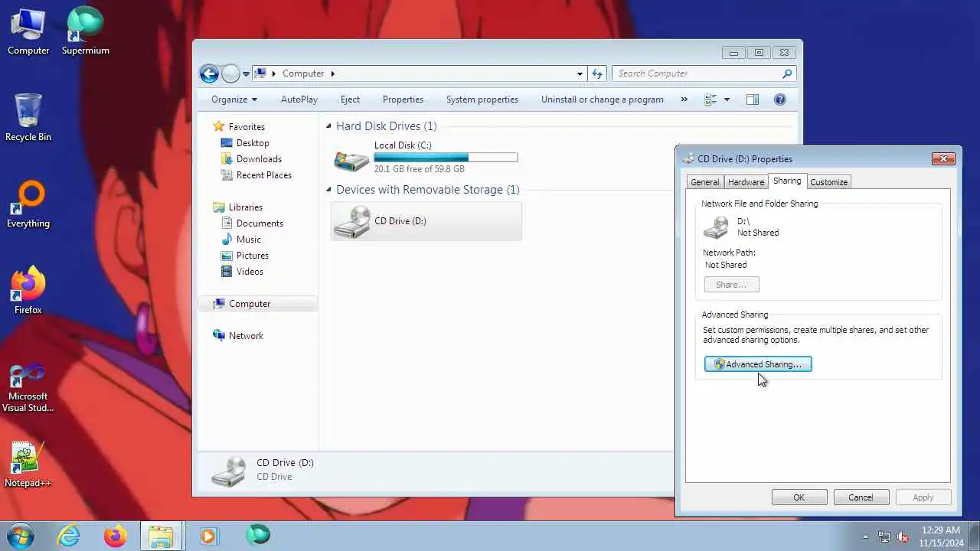Click the Windows Explorer taskbar button

coord(162,535)
